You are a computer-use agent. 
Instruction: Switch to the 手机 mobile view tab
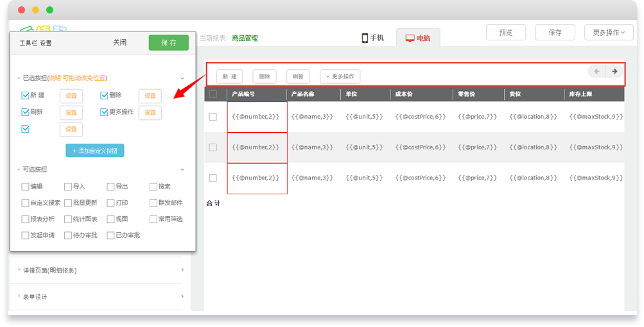point(372,38)
